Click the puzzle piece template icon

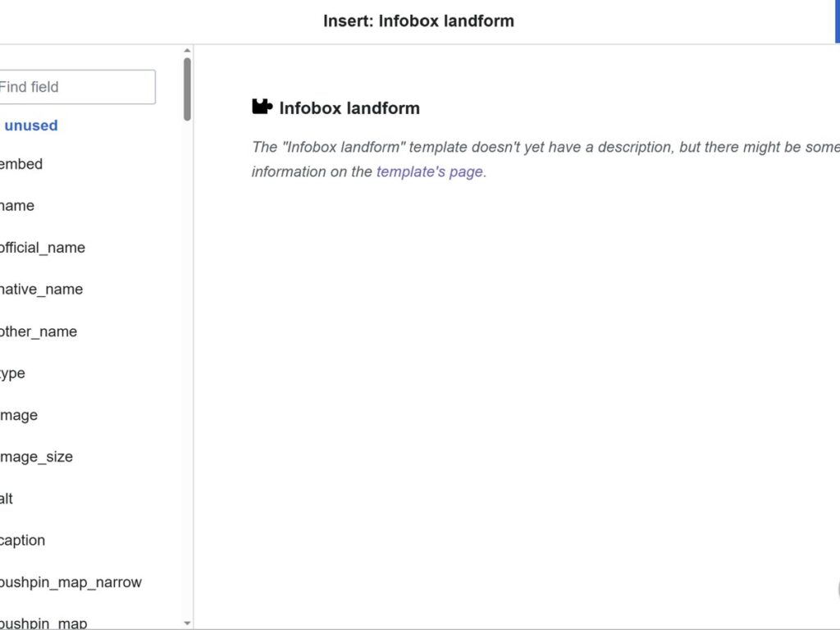[262, 107]
